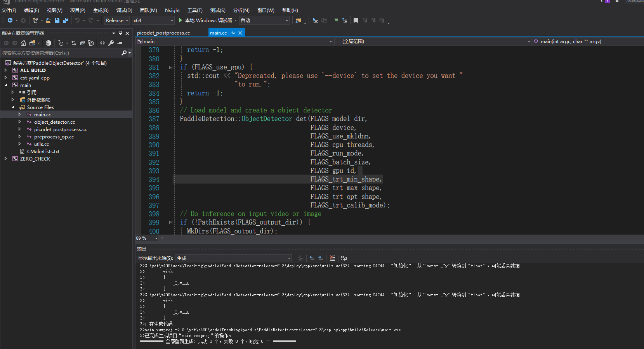Click the new project toolbar icon
This screenshot has height=349, width=644.
[35, 20]
